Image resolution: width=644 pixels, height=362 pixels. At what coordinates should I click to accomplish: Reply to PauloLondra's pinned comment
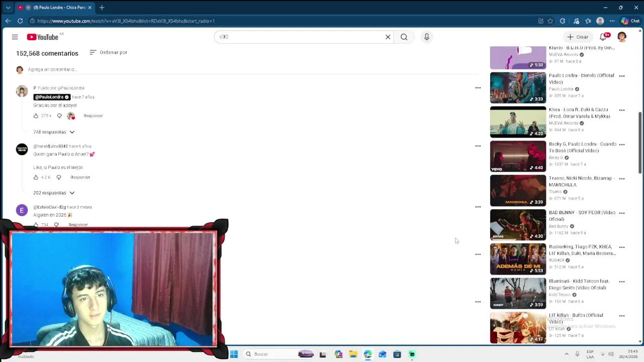pos(93,116)
